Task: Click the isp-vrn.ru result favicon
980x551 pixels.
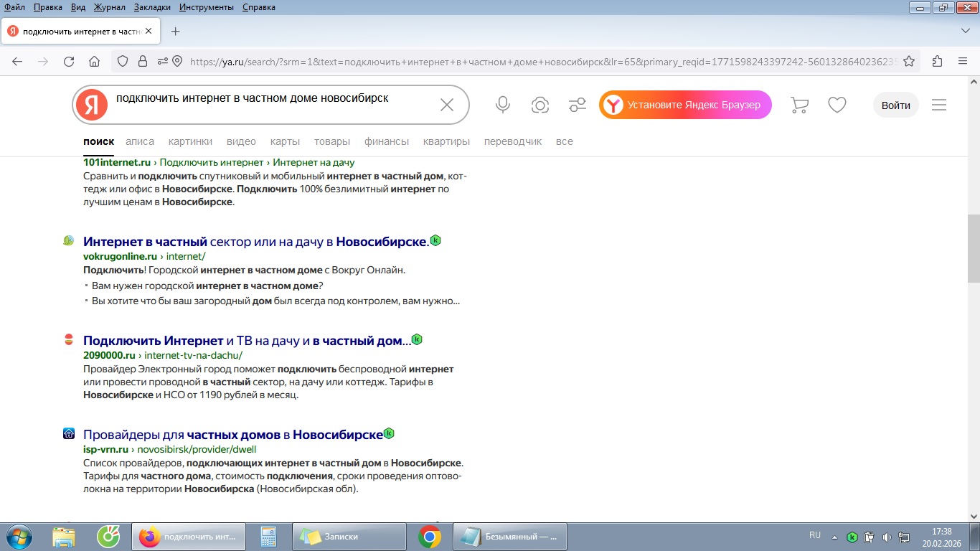Action: pos(68,433)
